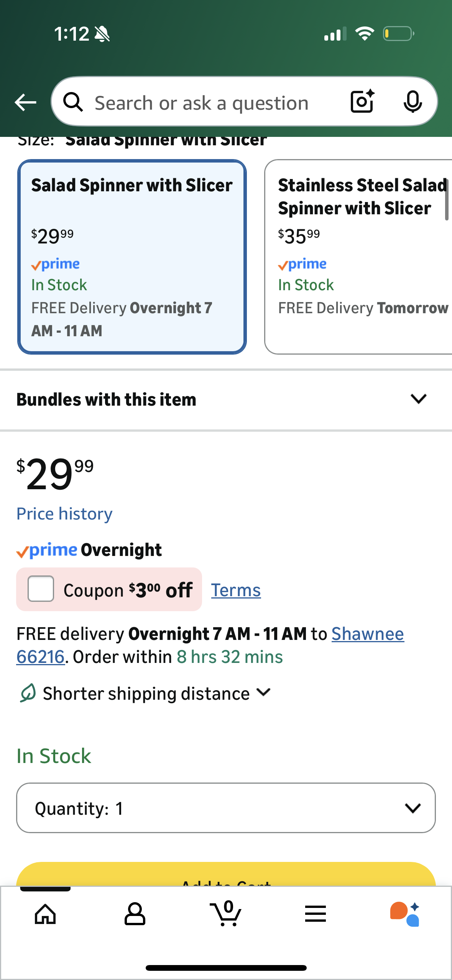The height and width of the screenshot is (980, 452).
Task: Launch the Rufus AI assistant icon
Action: pyautogui.click(x=405, y=914)
